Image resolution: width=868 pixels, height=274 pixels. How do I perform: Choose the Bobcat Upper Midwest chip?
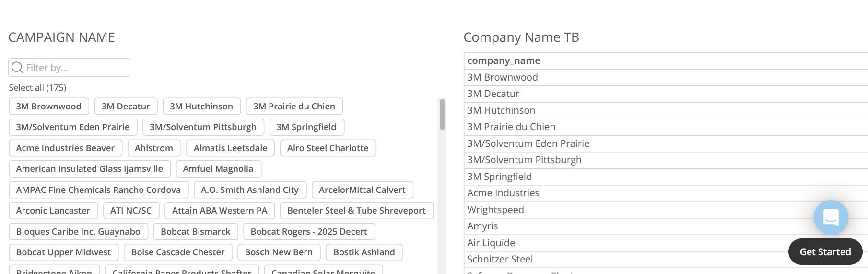click(x=63, y=252)
